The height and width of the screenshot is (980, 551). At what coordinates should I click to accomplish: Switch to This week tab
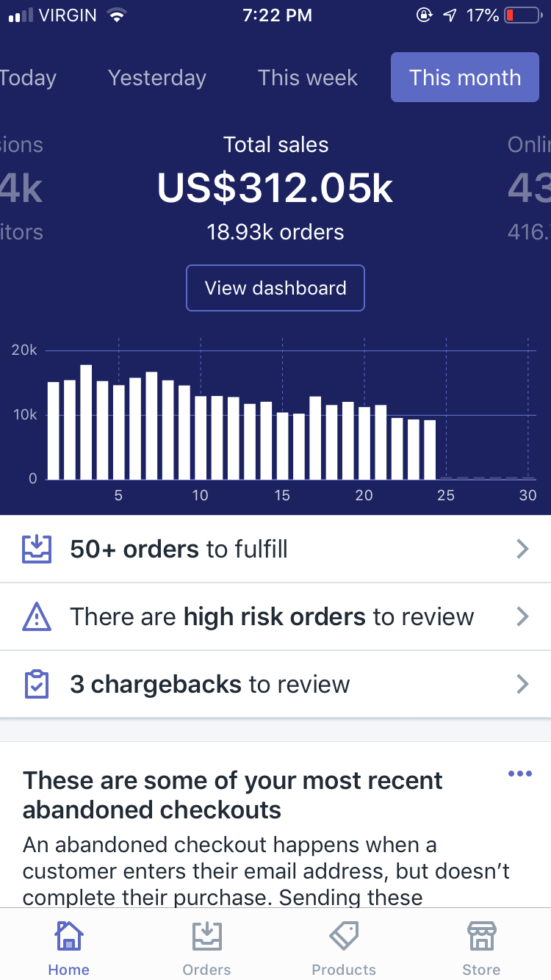(x=308, y=78)
